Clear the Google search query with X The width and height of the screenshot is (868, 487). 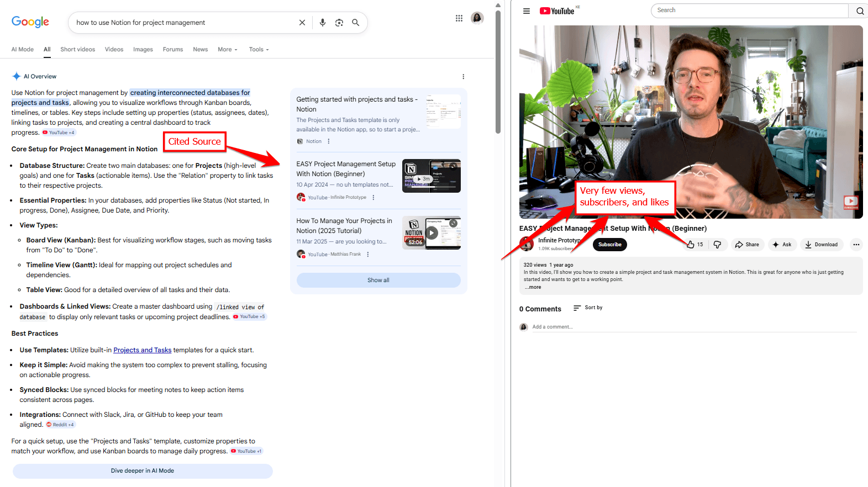302,23
